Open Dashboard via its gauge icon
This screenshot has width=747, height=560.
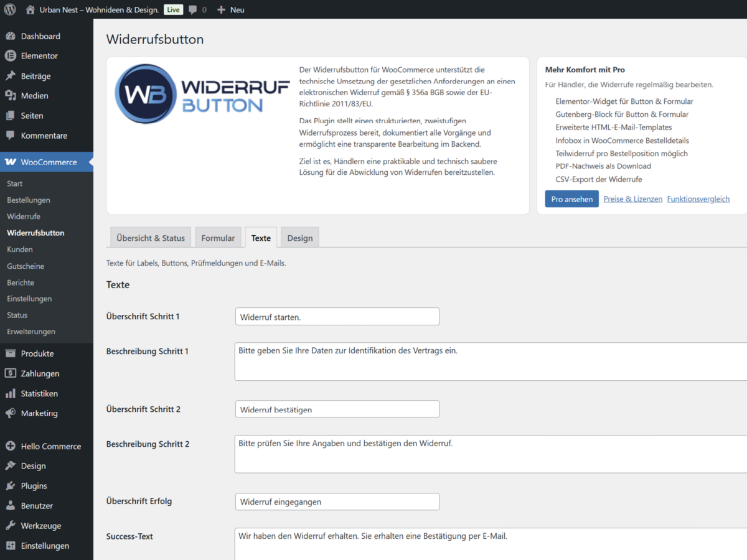pos(11,36)
